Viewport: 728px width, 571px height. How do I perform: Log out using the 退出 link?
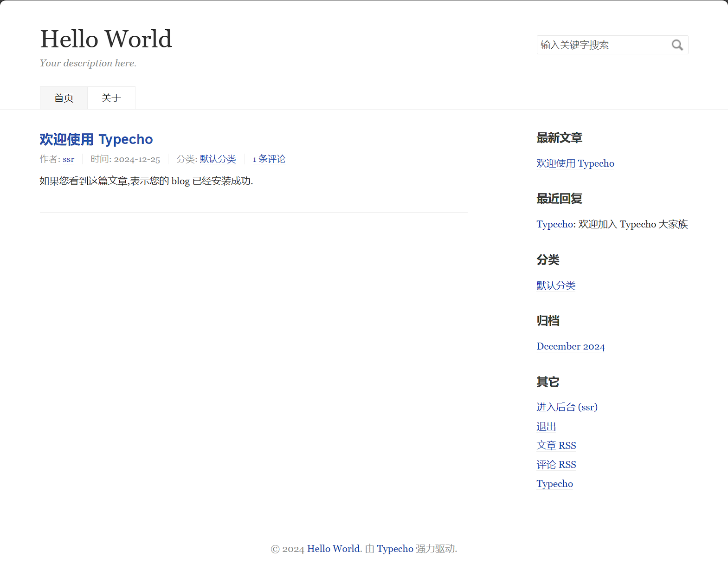click(546, 427)
